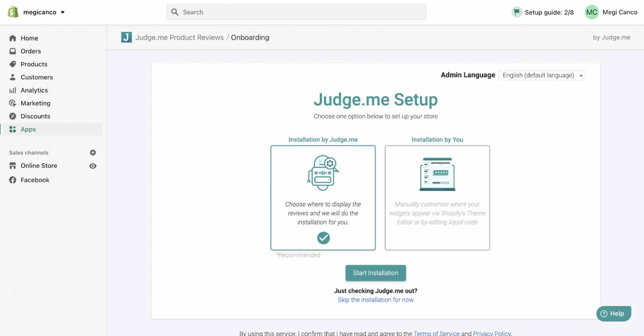Click the Setup guide flag icon
This screenshot has height=336, width=644.
point(516,12)
